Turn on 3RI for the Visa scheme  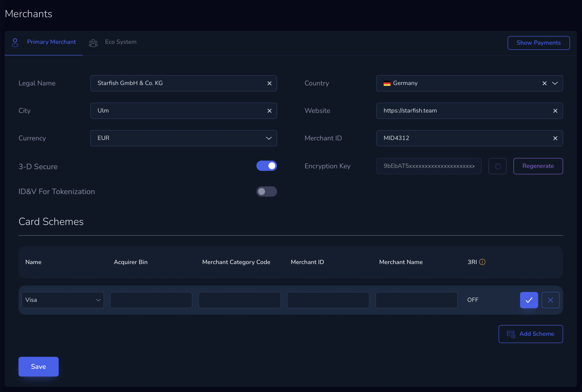tap(472, 300)
